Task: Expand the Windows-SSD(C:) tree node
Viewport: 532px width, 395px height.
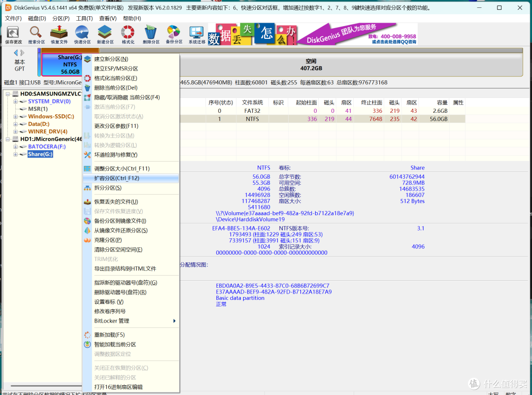Action: [x=15, y=116]
